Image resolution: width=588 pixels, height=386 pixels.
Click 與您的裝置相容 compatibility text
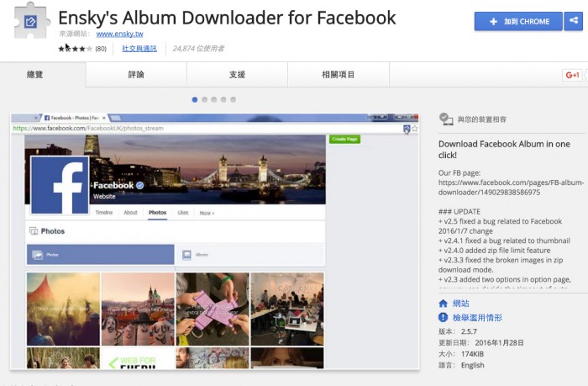pyautogui.click(x=482, y=119)
